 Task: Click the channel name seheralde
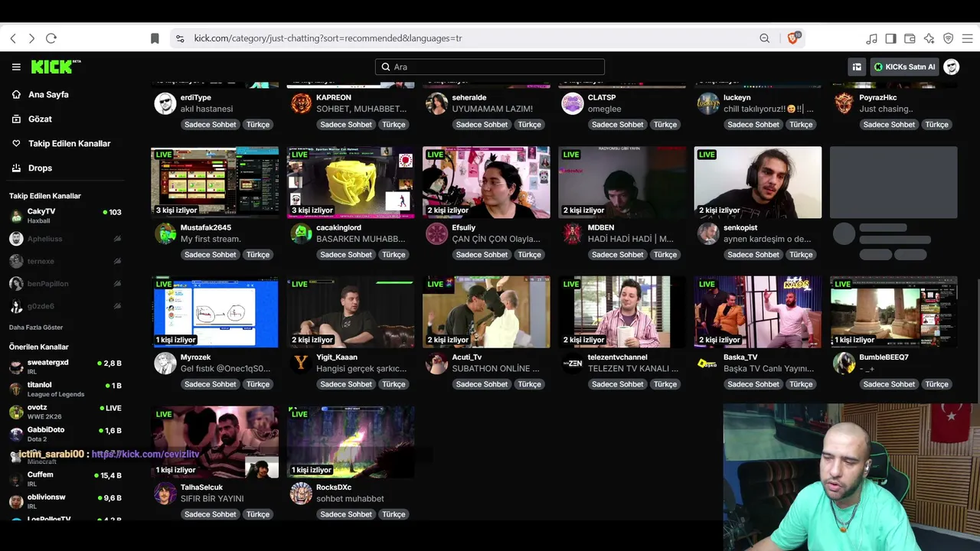469,98
